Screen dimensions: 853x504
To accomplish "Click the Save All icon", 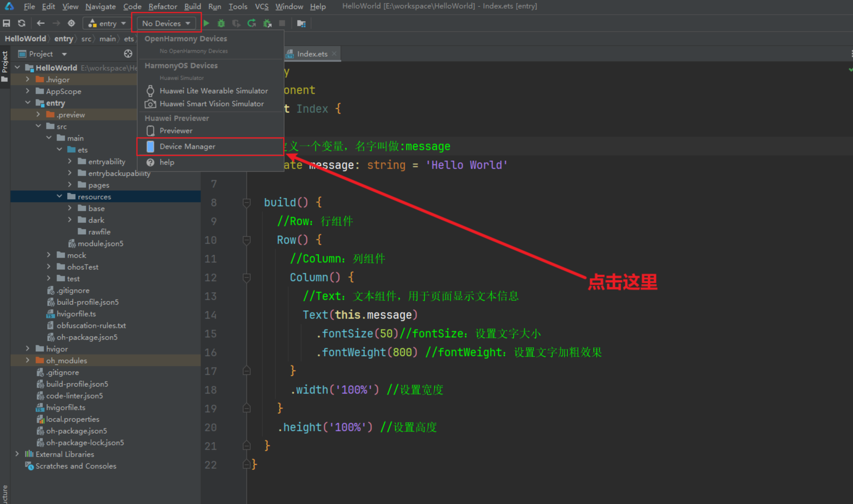I will click(6, 23).
